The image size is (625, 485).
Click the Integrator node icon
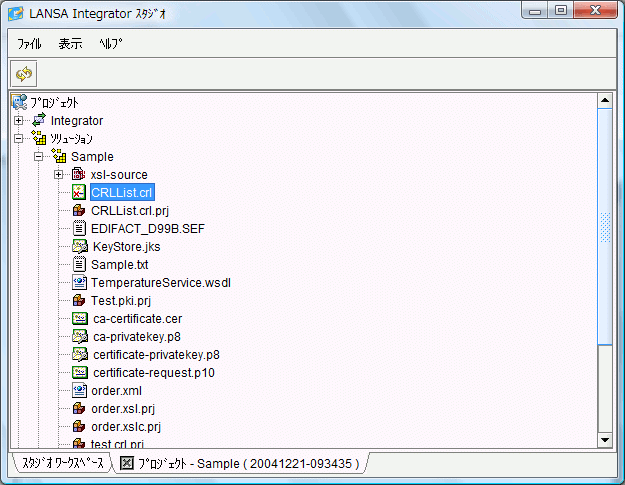click(x=39, y=120)
